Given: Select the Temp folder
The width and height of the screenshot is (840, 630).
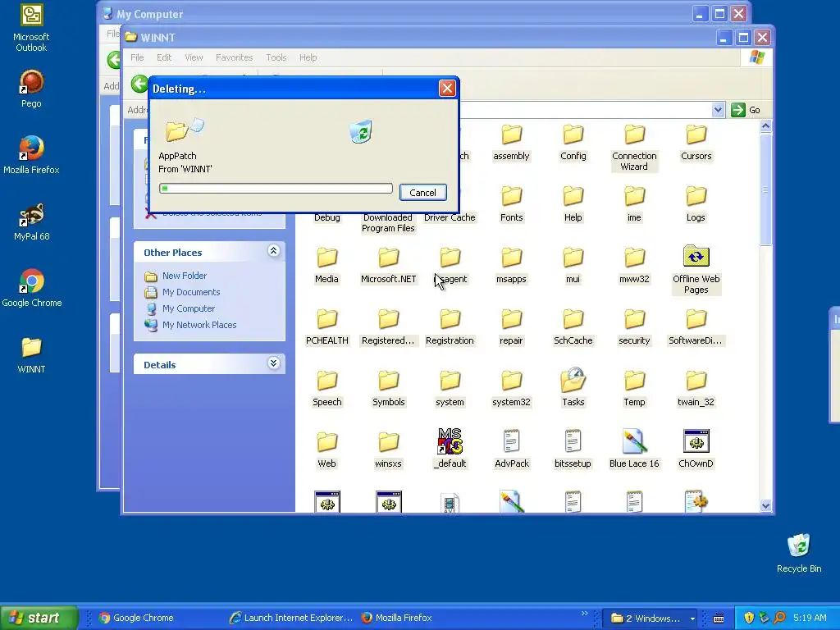Looking at the screenshot, I should coord(634,388).
